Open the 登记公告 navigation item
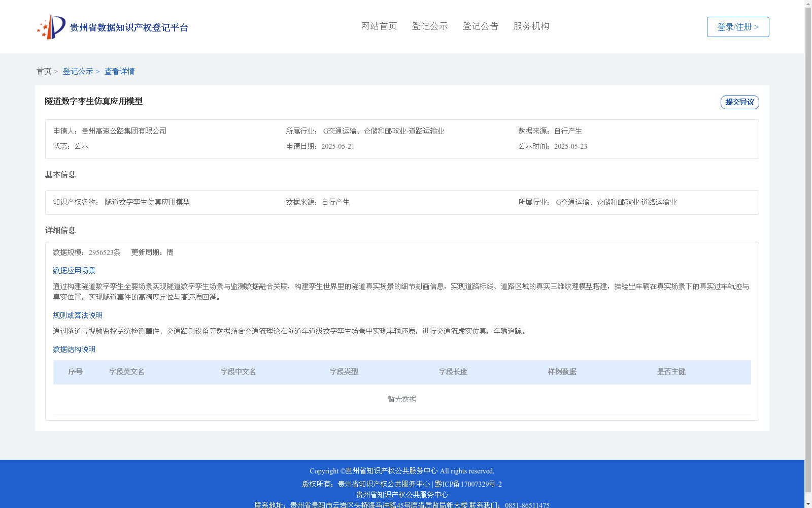 click(481, 26)
